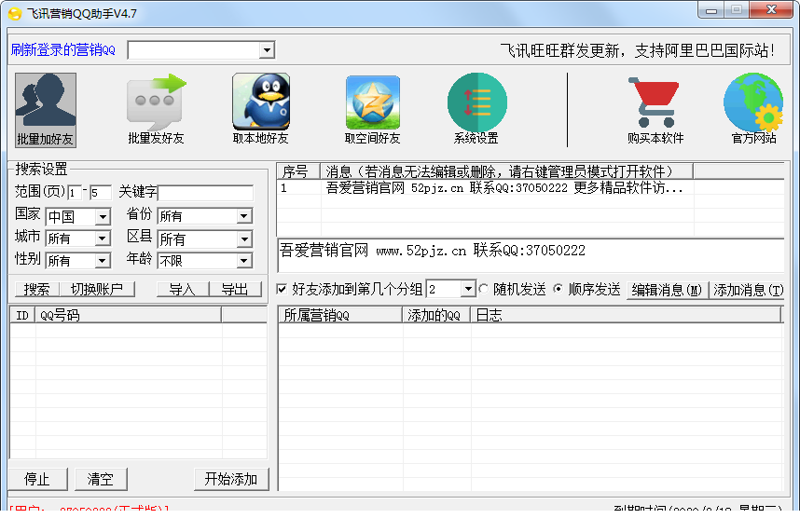
Task: Click the 序号 column header
Action: pos(298,171)
